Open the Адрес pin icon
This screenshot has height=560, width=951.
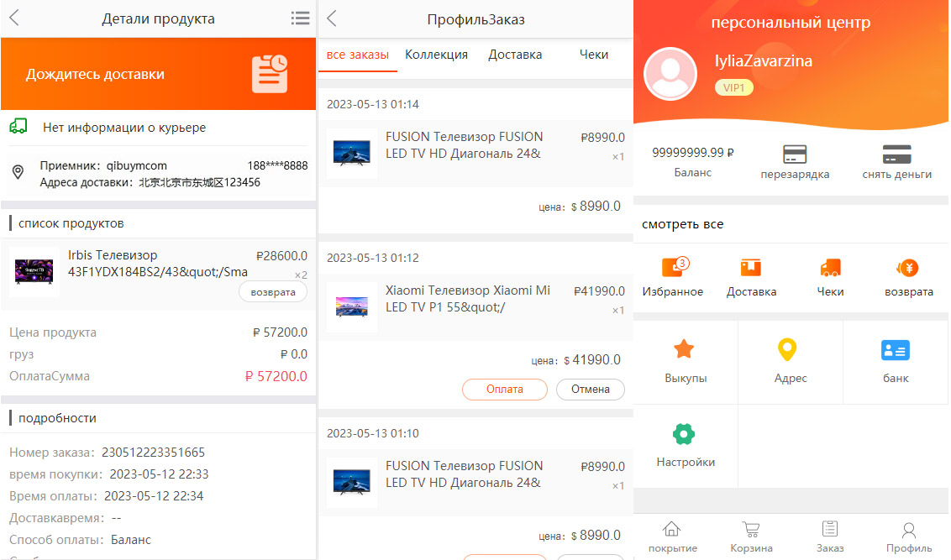787,350
